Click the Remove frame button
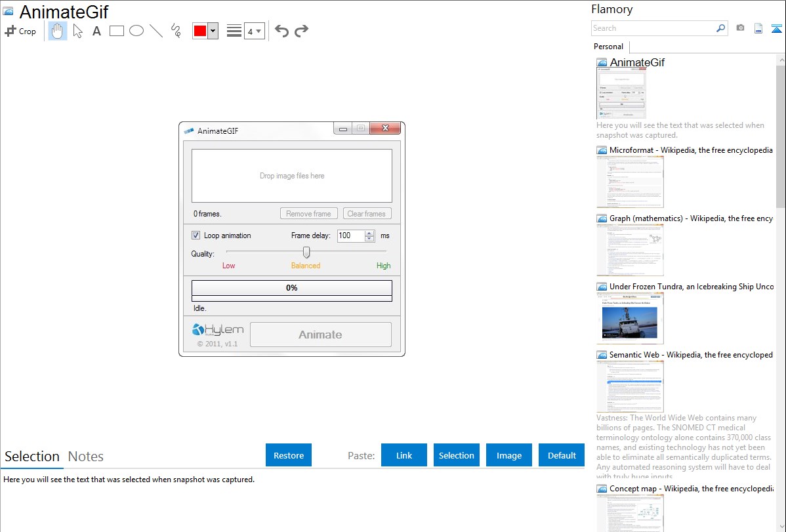The height and width of the screenshot is (532, 786). pyautogui.click(x=309, y=214)
